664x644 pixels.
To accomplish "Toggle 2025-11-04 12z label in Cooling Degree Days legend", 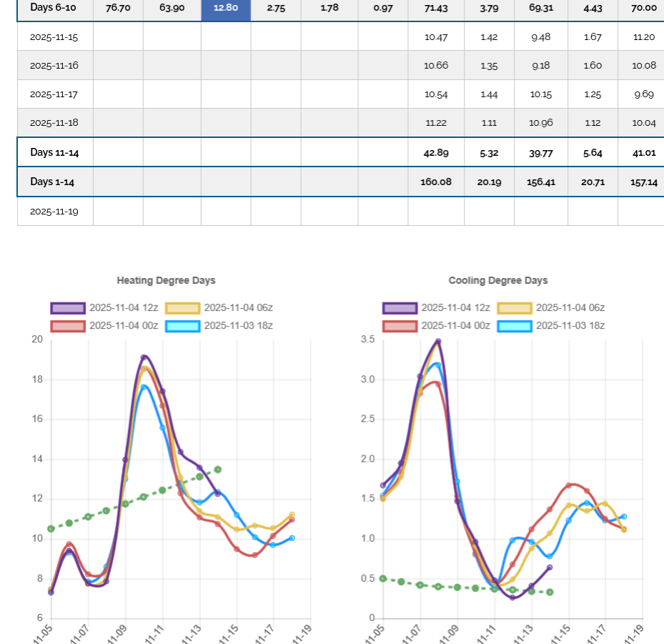I will coord(455,308).
